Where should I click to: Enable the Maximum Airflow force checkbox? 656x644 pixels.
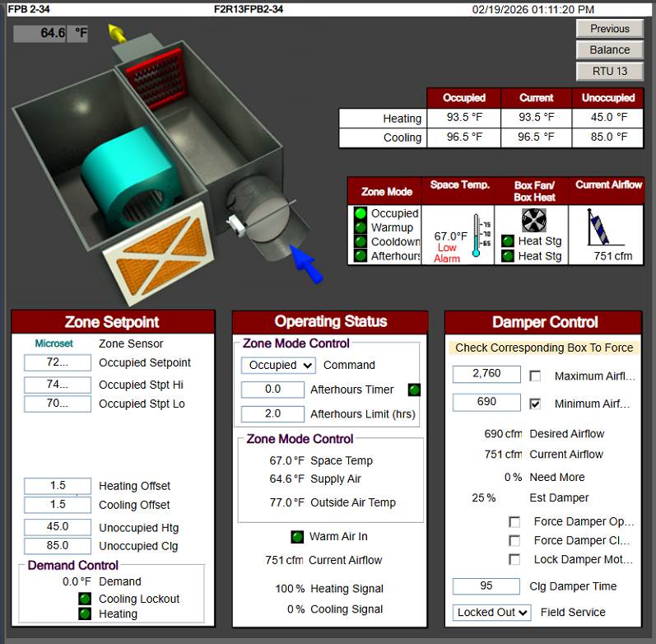coord(535,376)
